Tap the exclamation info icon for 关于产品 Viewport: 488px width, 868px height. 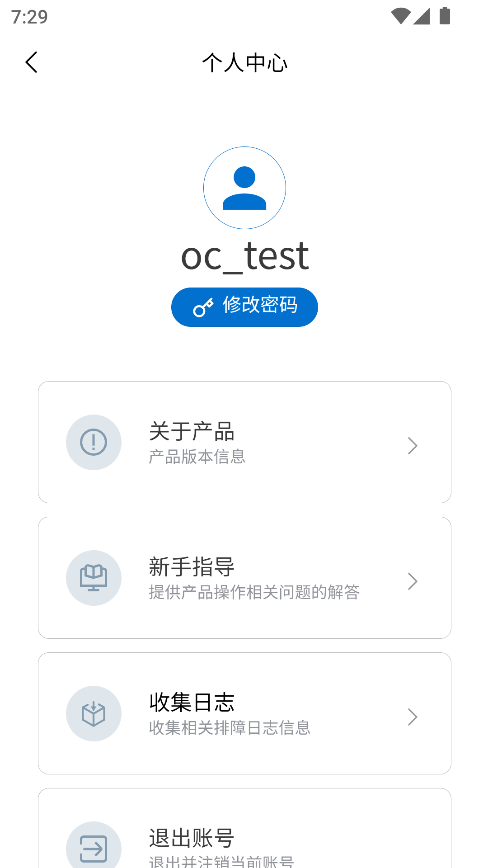(94, 442)
